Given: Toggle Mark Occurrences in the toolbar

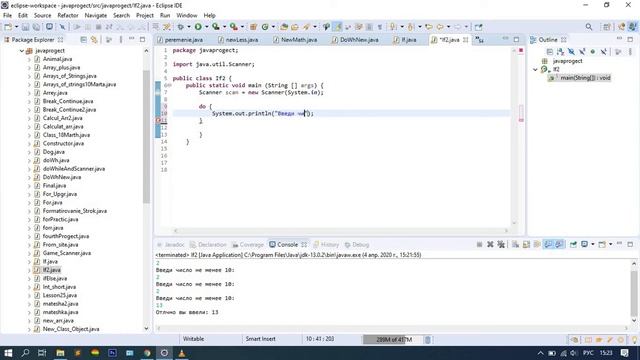Looking at the screenshot, I should click(337, 27).
